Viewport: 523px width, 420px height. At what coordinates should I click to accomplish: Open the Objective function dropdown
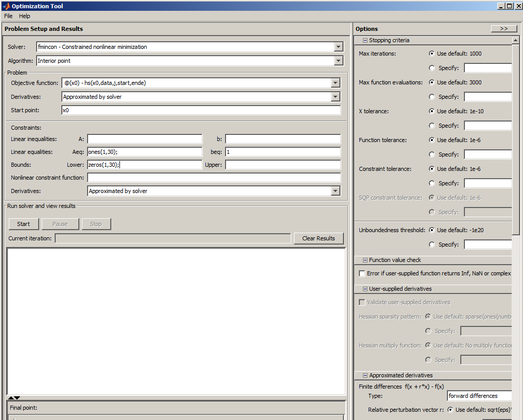coord(335,83)
